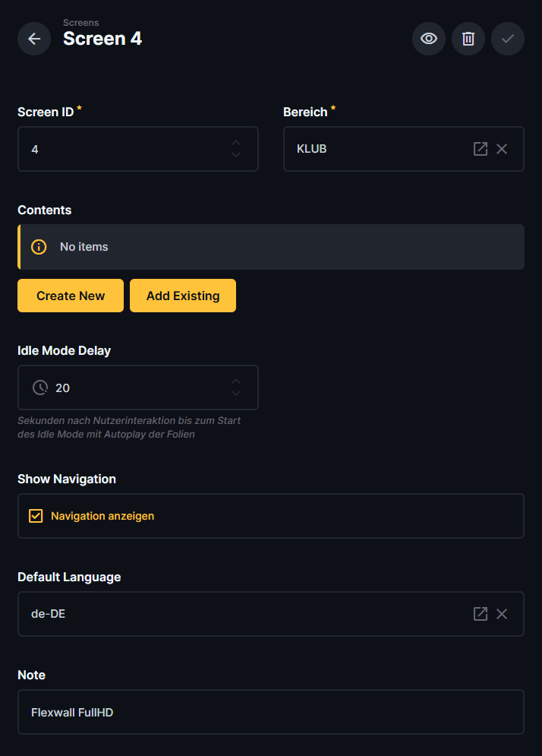Screen dimensions: 542x756
Task: Increase Screen ID with up arrow
Action: 236,143
